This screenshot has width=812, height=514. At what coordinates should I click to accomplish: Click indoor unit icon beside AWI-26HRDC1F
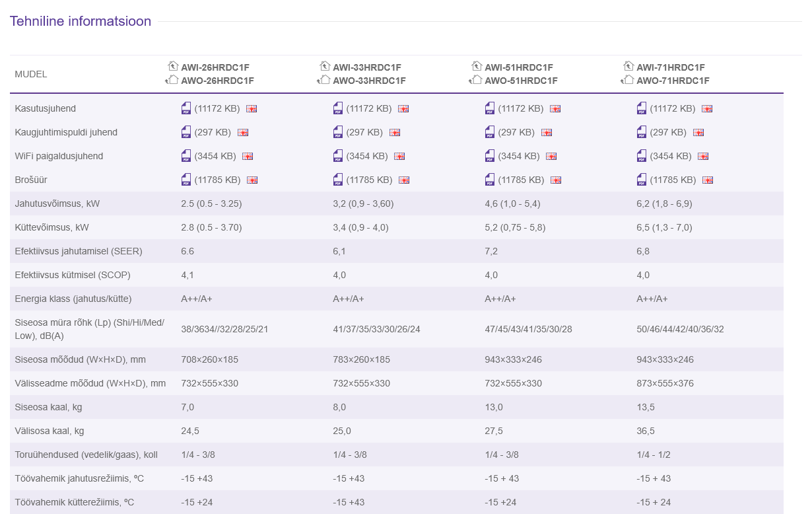(173, 66)
